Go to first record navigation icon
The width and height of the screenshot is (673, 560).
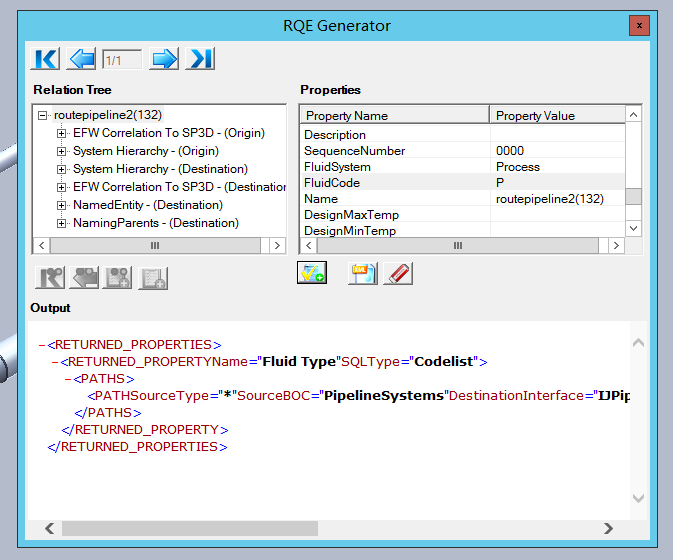[x=45, y=59]
